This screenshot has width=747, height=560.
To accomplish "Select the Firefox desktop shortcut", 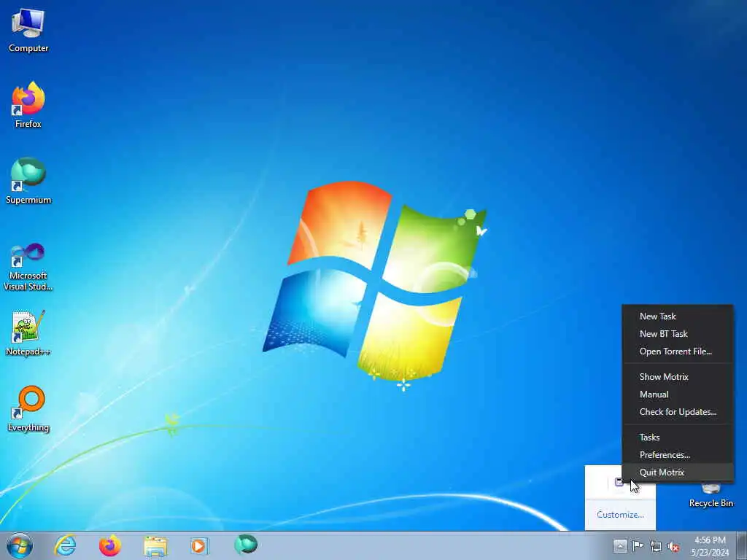I will pos(28,105).
